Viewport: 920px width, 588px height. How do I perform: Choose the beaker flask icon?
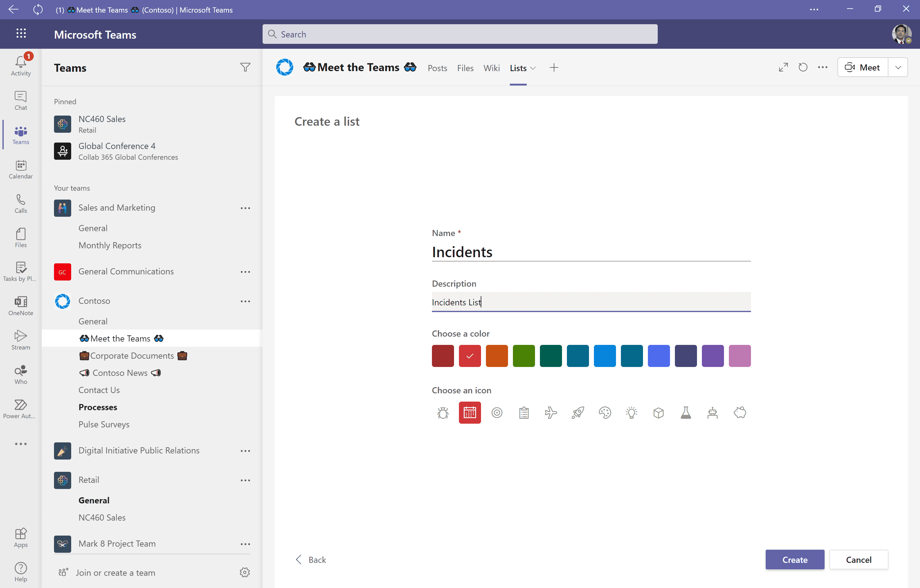pyautogui.click(x=686, y=413)
